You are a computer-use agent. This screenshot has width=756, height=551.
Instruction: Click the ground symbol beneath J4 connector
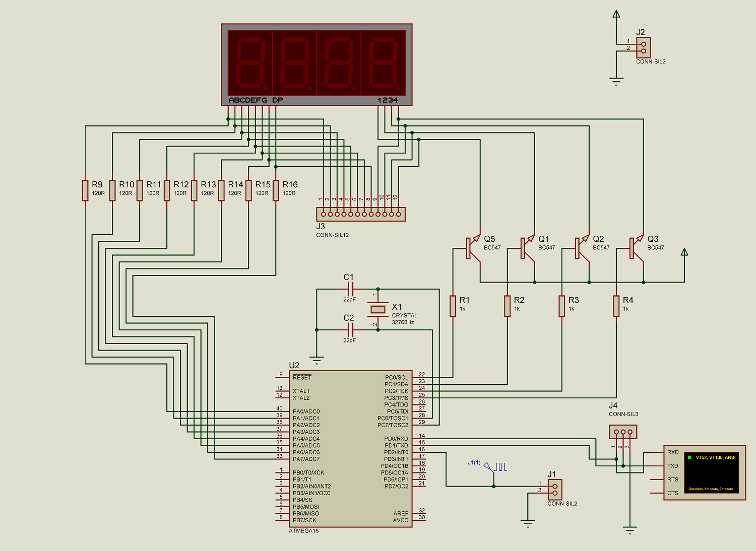pos(630,530)
